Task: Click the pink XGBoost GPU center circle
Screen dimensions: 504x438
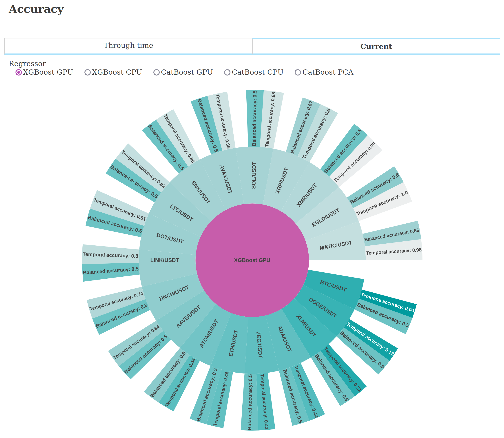Action: pos(252,260)
